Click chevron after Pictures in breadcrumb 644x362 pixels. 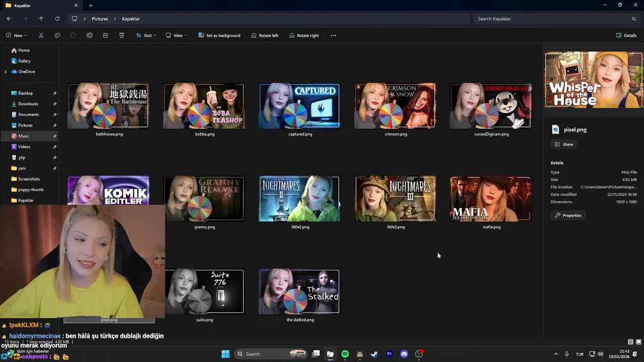coord(115,19)
